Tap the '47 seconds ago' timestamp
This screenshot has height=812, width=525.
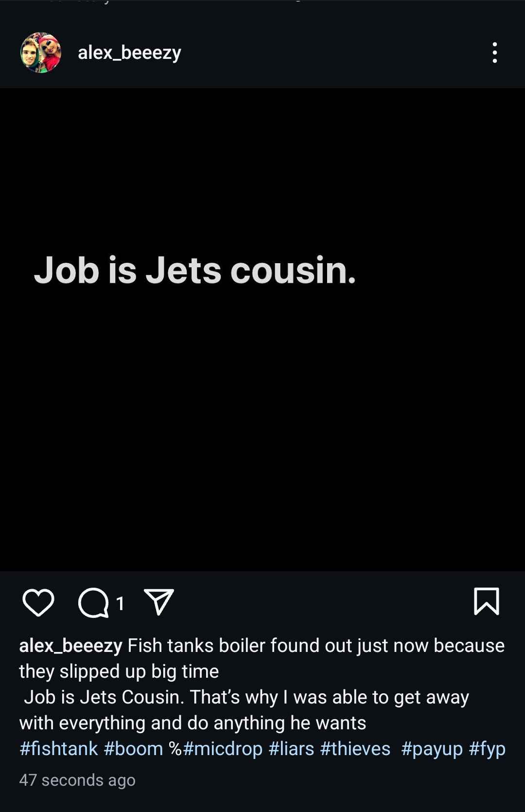(x=77, y=780)
